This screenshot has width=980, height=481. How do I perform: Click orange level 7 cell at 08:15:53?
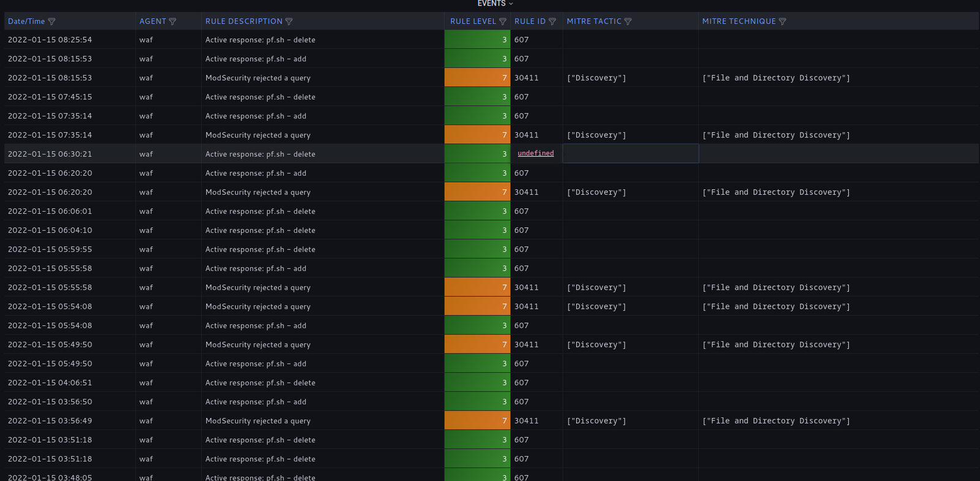tap(477, 78)
